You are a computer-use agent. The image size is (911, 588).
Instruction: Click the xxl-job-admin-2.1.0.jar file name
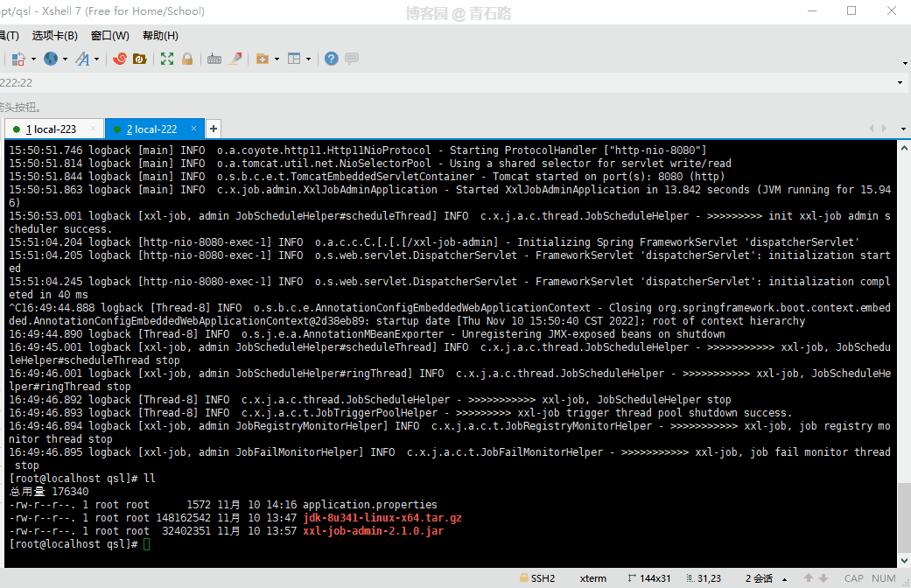[373, 531]
